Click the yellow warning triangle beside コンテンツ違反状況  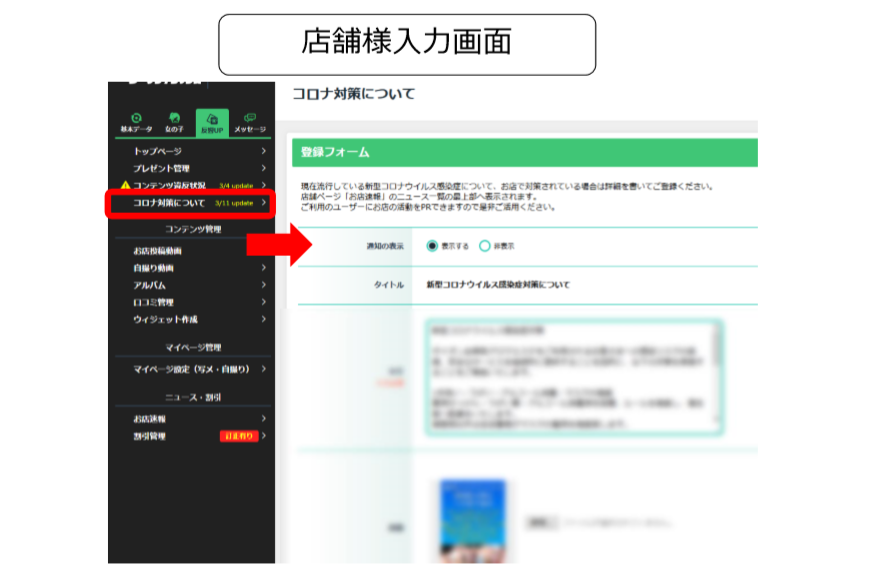pyautogui.click(x=125, y=185)
